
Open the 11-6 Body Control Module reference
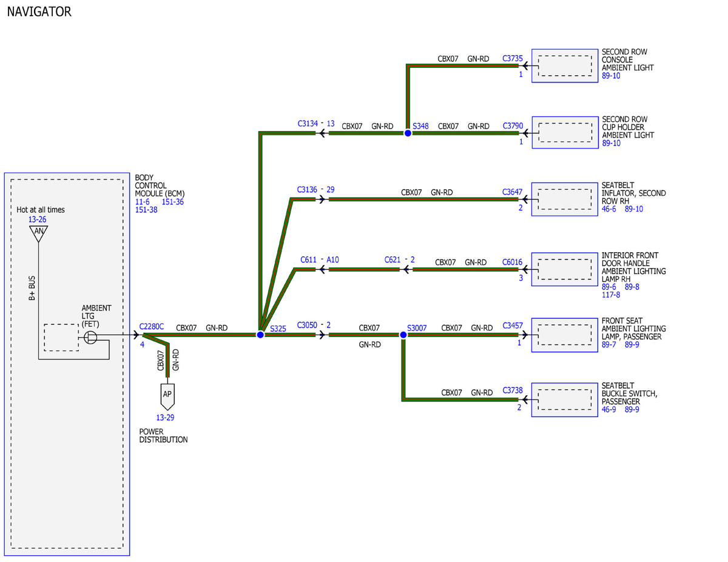[x=143, y=202]
